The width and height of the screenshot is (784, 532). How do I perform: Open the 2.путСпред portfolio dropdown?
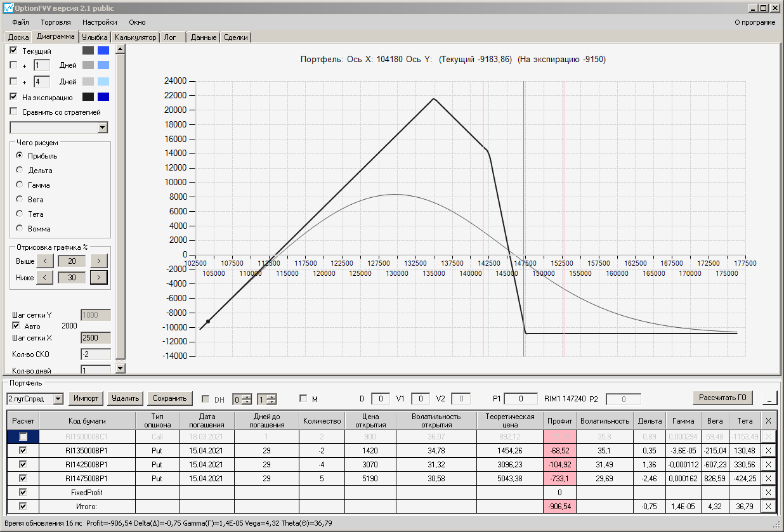coord(58,399)
